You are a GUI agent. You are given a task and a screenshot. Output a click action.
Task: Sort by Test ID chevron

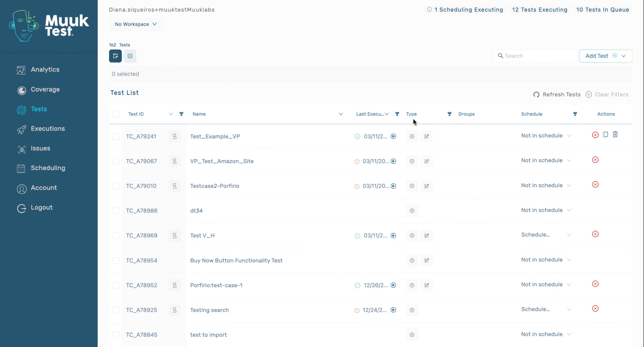coord(171,114)
